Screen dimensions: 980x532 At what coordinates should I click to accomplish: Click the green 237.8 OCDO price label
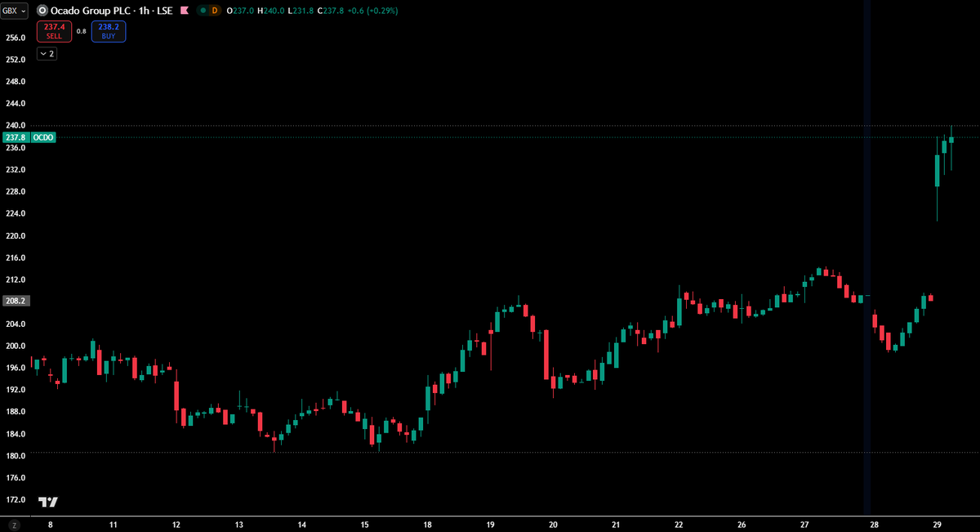[x=29, y=137]
